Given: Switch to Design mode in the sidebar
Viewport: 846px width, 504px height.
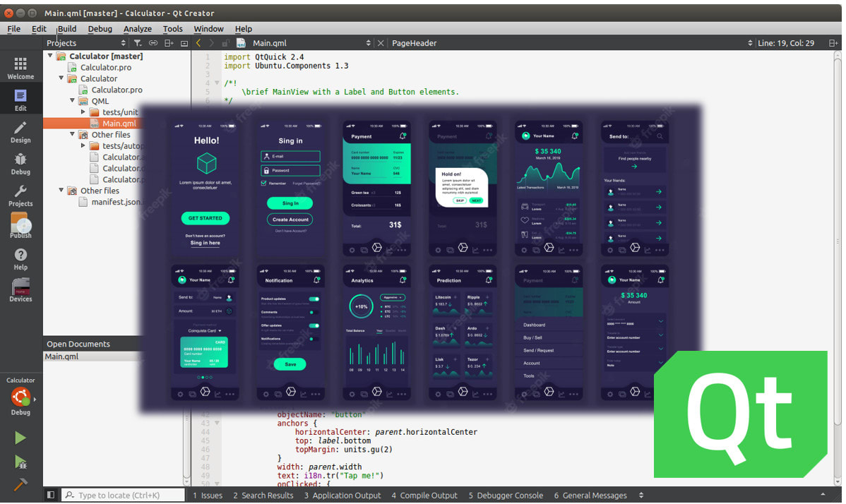Looking at the screenshot, I should [20, 133].
